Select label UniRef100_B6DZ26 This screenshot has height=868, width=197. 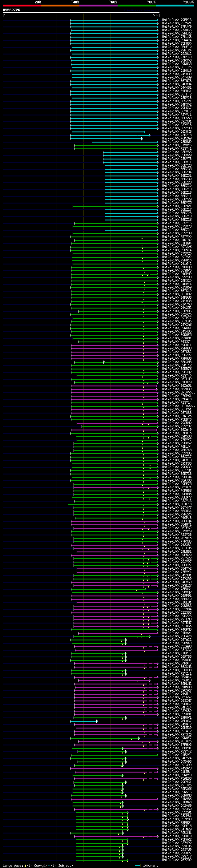tap(176, 220)
